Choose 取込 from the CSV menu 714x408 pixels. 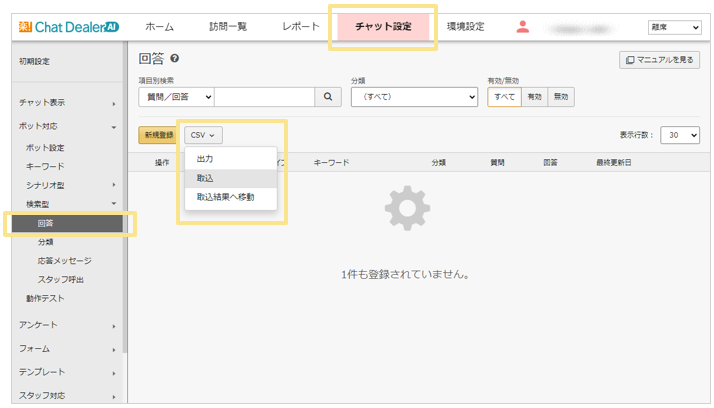(205, 178)
